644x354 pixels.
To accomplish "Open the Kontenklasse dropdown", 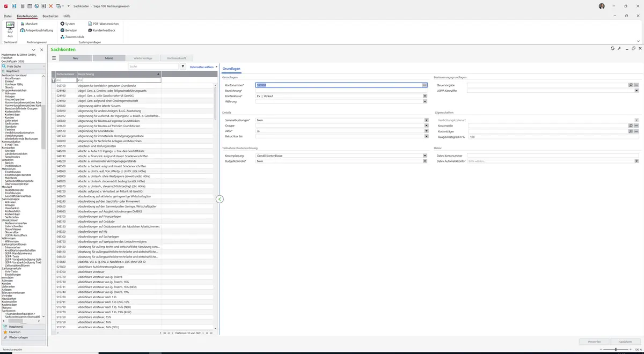I will coord(426,96).
